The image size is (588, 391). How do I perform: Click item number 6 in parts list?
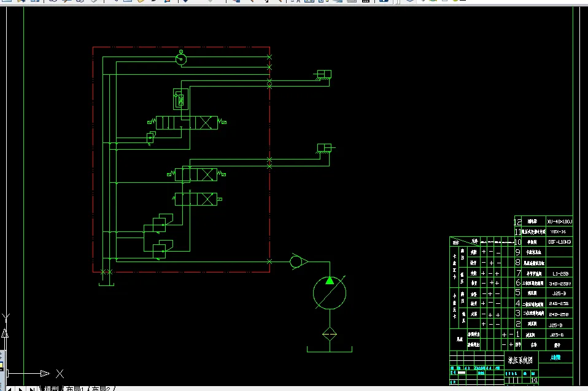pos(518,282)
